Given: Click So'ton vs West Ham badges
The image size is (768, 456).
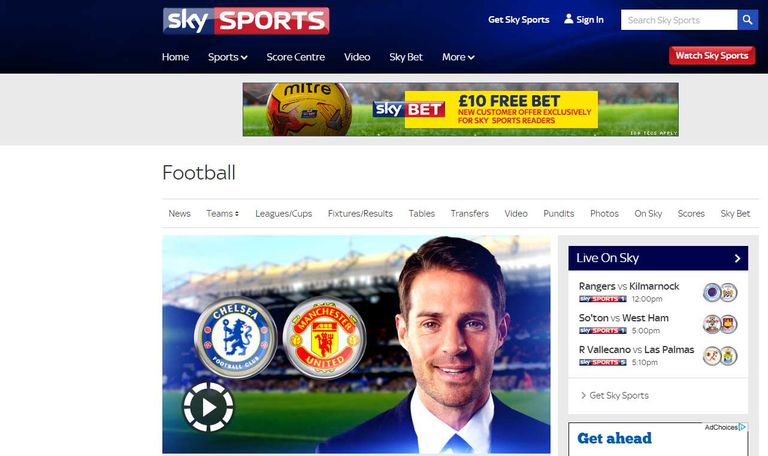Looking at the screenshot, I should [720, 324].
